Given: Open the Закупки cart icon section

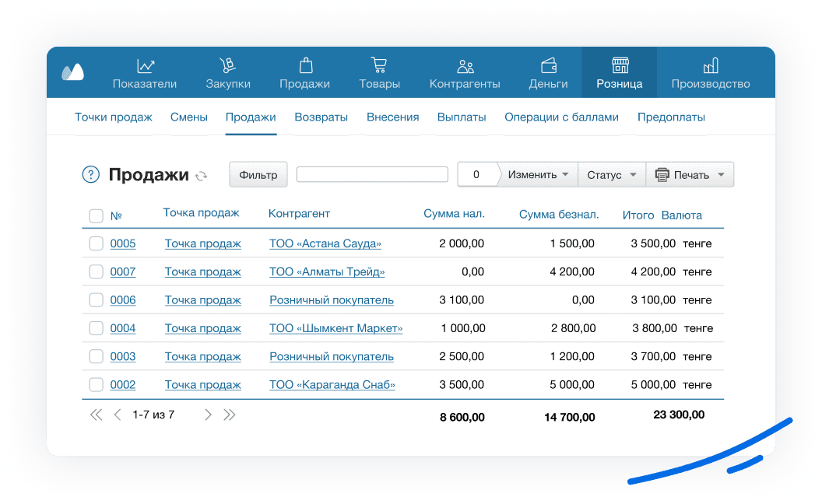Looking at the screenshot, I should (227, 66).
